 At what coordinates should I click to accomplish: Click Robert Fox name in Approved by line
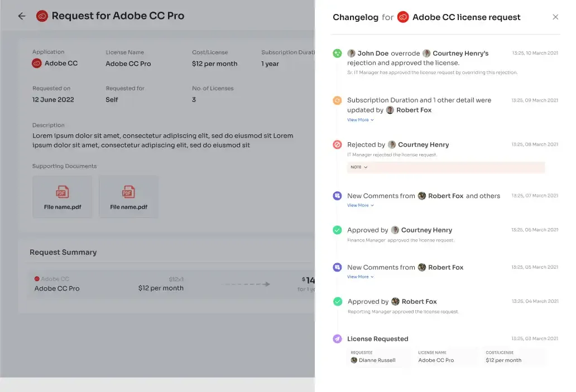tap(419, 301)
